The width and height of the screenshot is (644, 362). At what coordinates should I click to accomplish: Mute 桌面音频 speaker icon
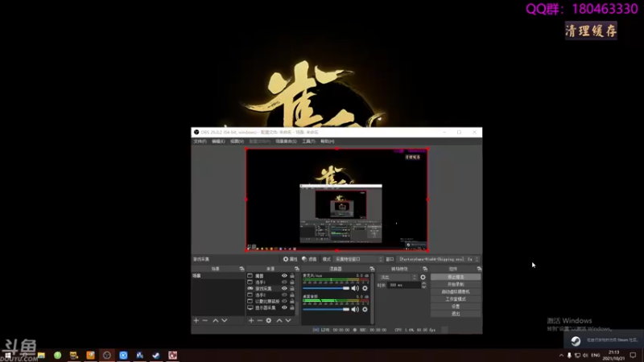[355, 310]
